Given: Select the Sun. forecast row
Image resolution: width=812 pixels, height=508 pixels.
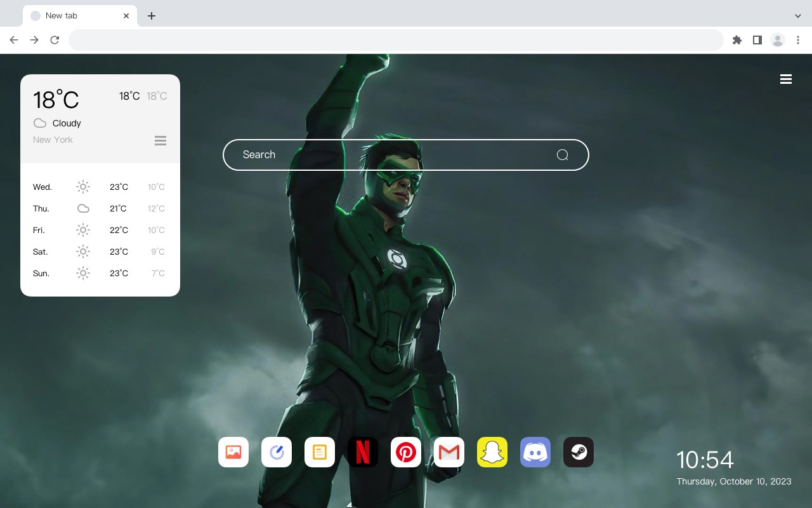Looking at the screenshot, I should click(100, 273).
